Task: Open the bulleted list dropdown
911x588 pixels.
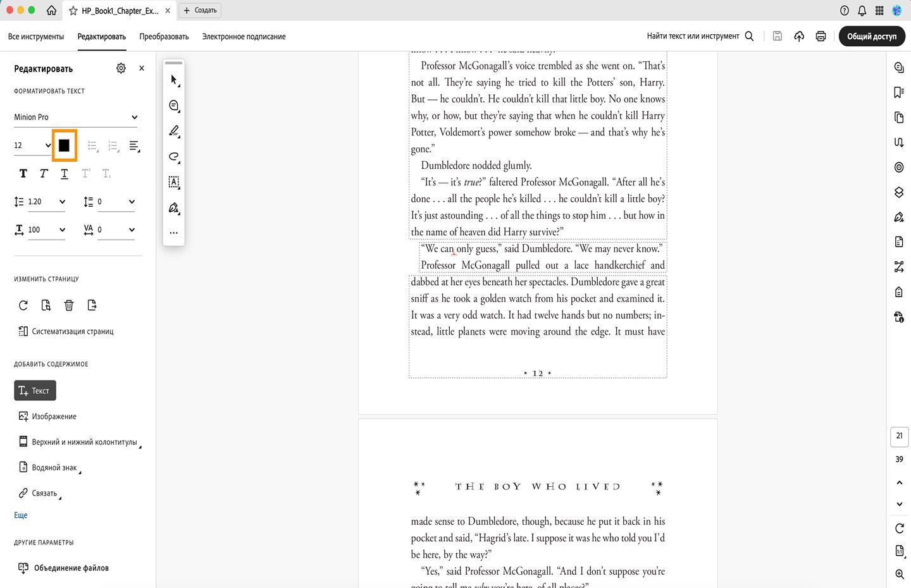Action: [x=93, y=146]
